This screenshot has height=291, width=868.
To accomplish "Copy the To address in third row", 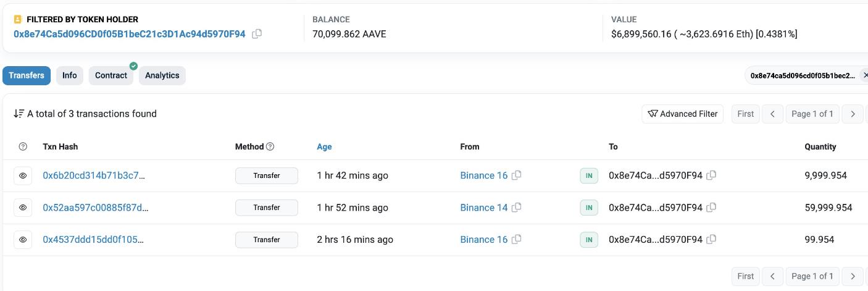I will coord(711,240).
